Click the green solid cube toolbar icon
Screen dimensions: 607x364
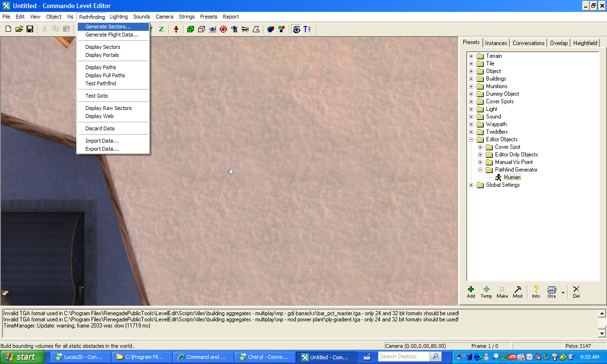(x=191, y=29)
